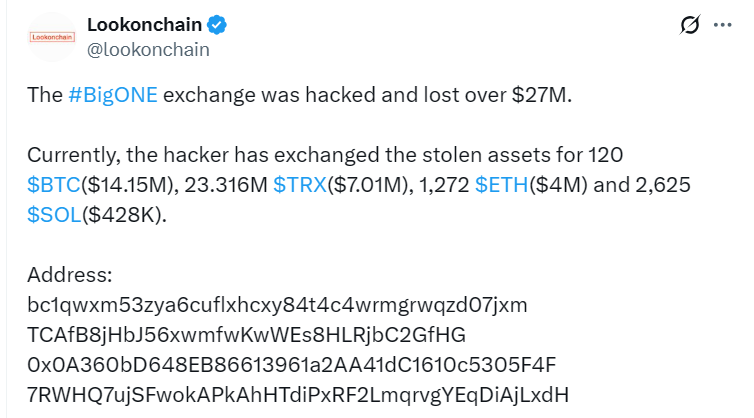This screenshot has height=418, width=754.
Task: Click the 0x0A360bD648 Ethereum address line
Action: point(292,365)
